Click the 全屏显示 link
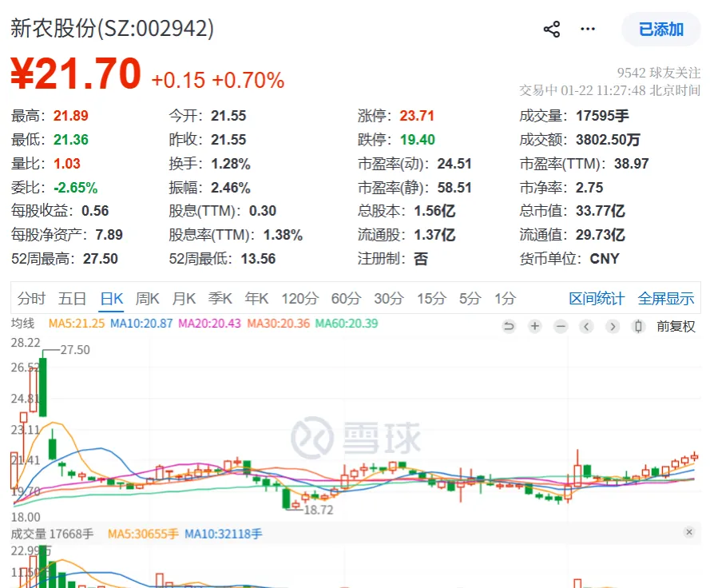710x588 pixels. [665, 299]
